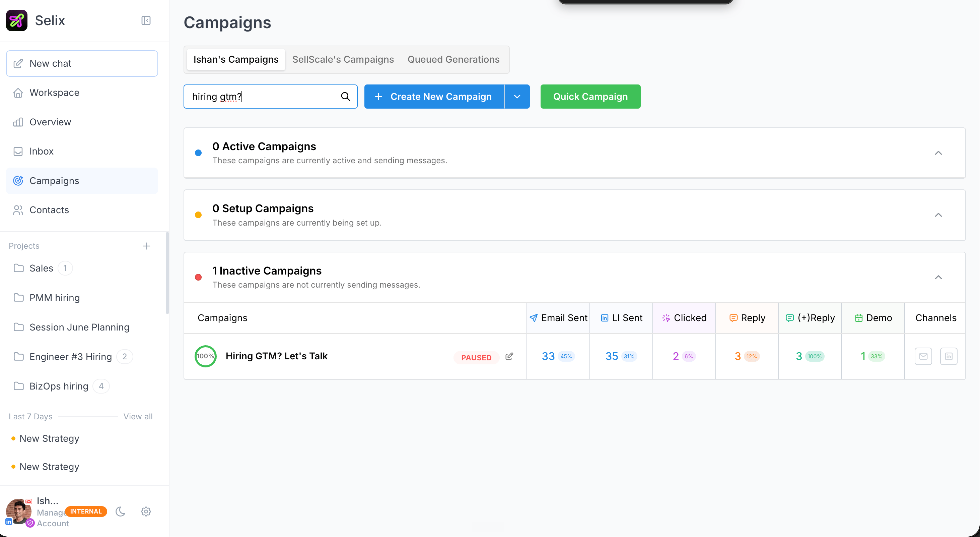Click Reply value 3 with 12%
Screen dimensions: 980x537
[x=738, y=356]
